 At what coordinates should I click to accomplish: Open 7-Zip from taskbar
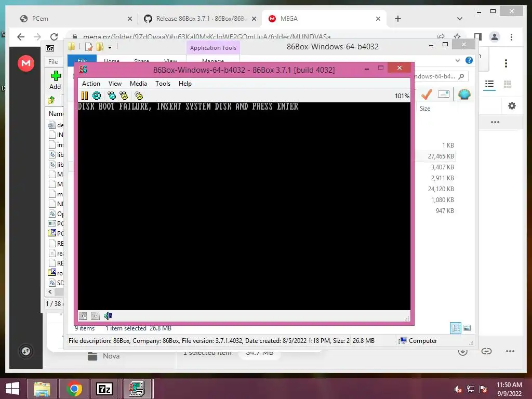tap(104, 389)
